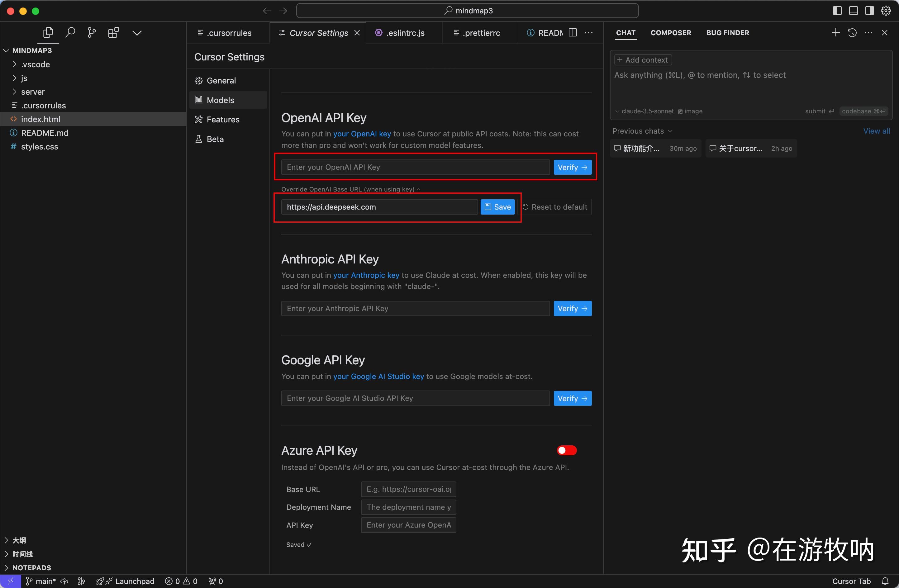Image resolution: width=899 pixels, height=588 pixels.
Task: Start new chat with plus icon
Action: [835, 33]
